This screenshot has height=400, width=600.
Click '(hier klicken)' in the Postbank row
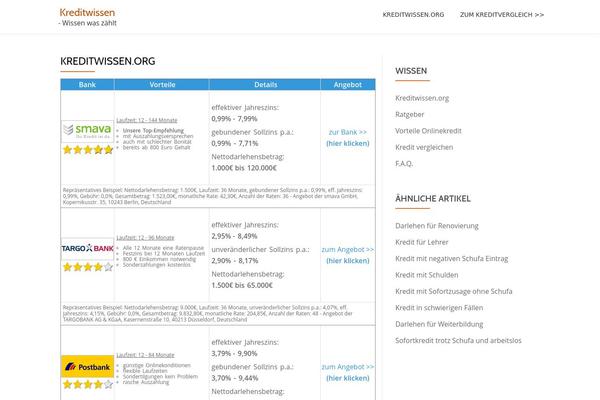(x=347, y=378)
